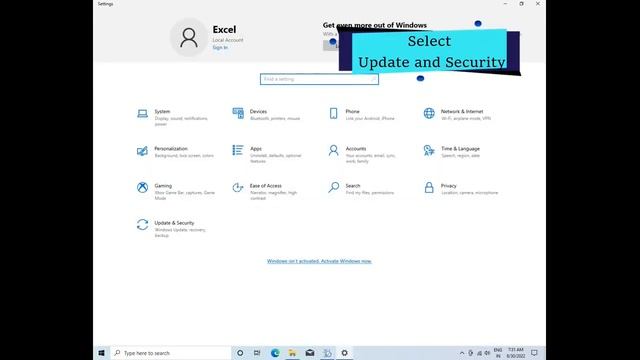Image resolution: width=640 pixels, height=360 pixels.
Task: Open the notification Action Center icon
Action: pyautogui.click(x=534, y=353)
